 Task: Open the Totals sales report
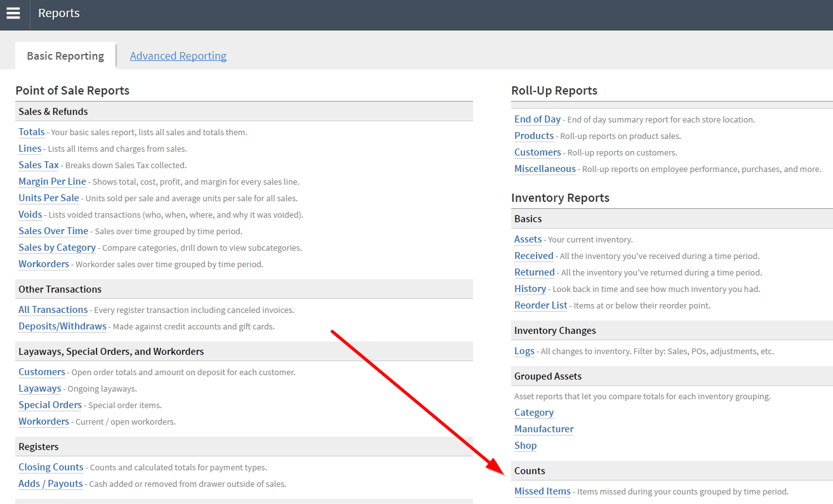pyautogui.click(x=32, y=132)
